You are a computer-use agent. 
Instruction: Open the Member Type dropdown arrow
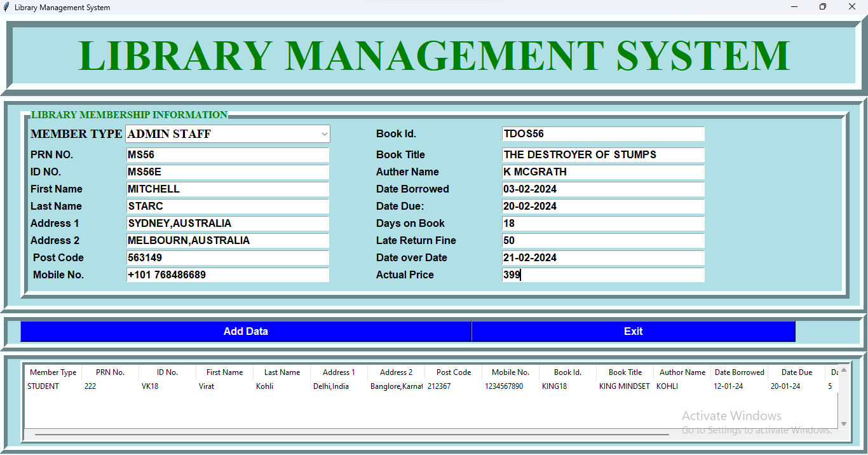coord(324,134)
